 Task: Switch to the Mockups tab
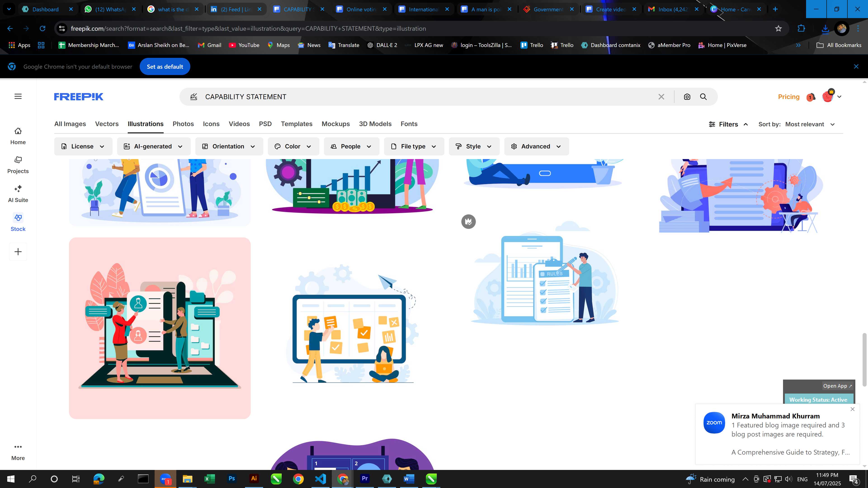(x=336, y=124)
